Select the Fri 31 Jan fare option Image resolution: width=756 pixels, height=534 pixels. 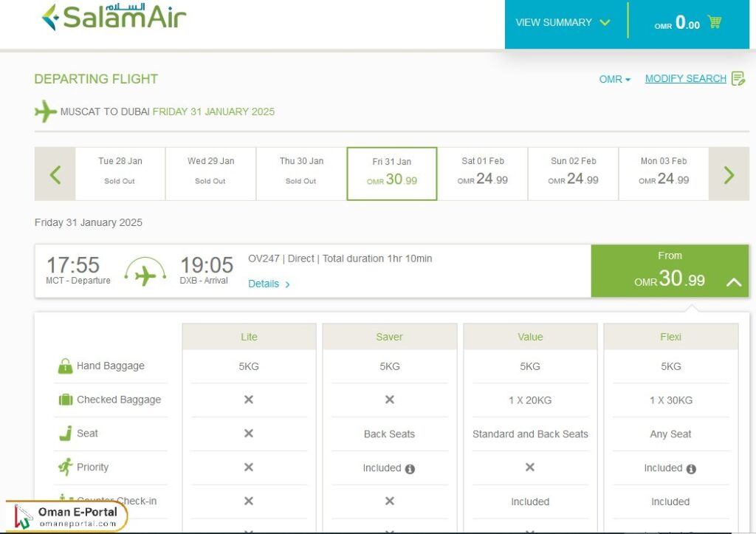point(391,174)
